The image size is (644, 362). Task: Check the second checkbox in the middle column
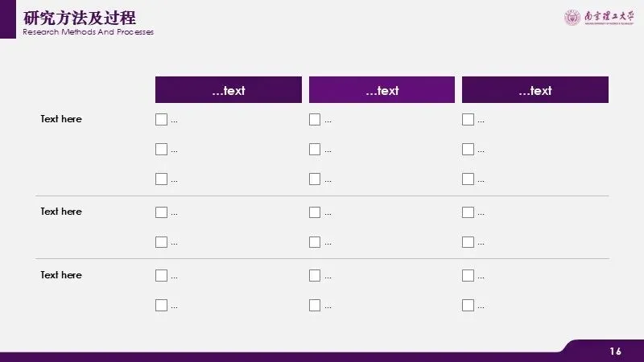tap(315, 149)
